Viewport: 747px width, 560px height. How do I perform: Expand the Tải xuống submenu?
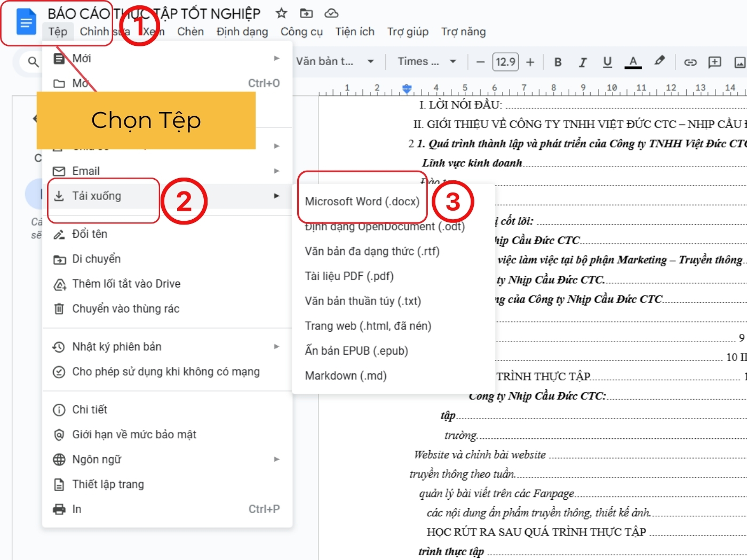167,196
